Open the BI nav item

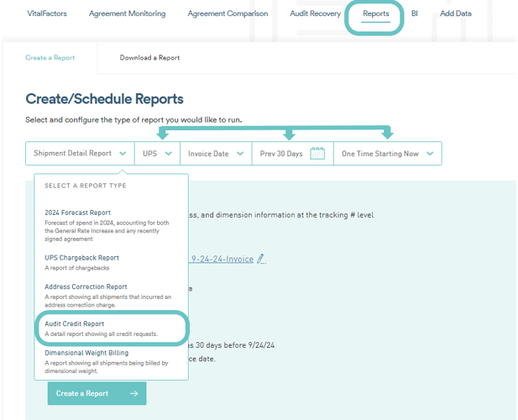(x=414, y=13)
